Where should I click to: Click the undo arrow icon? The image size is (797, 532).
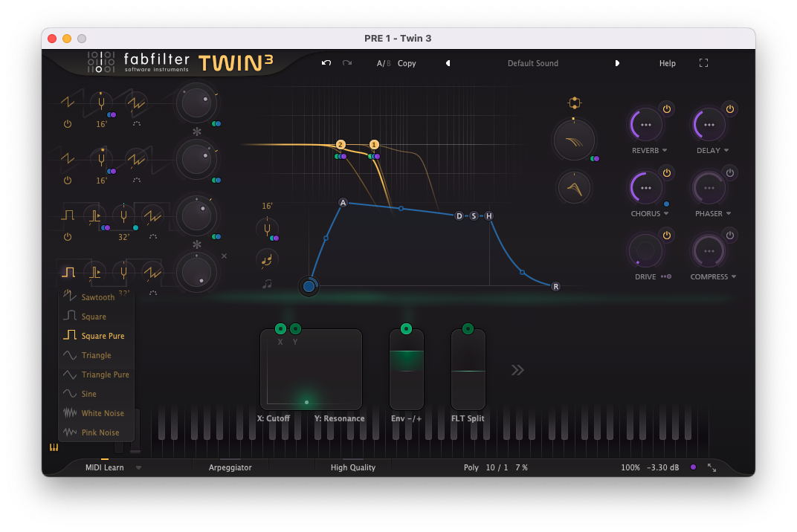click(326, 63)
